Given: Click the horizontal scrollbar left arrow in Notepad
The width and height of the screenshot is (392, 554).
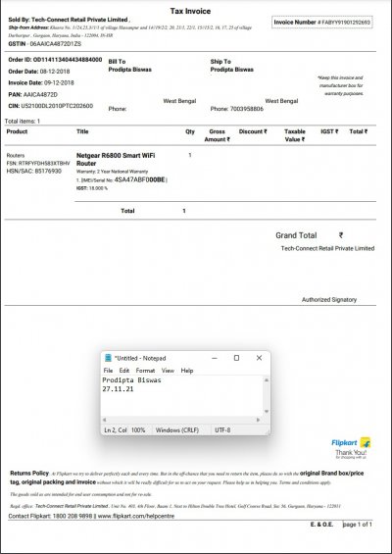Looking at the screenshot, I should pyautogui.click(x=104, y=420).
